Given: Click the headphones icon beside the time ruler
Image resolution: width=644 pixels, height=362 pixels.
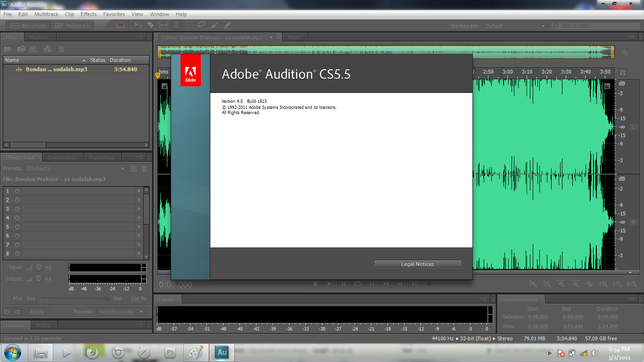Looking at the screenshot, I should pos(623,73).
